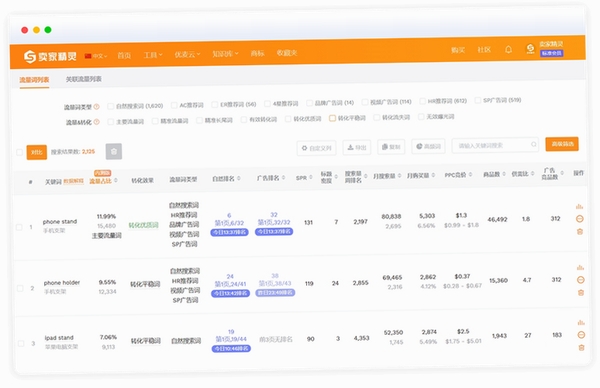Screen dimensions: 600x388
Task: Check the ER推荐词 (56) filter
Action: pyautogui.click(x=215, y=104)
